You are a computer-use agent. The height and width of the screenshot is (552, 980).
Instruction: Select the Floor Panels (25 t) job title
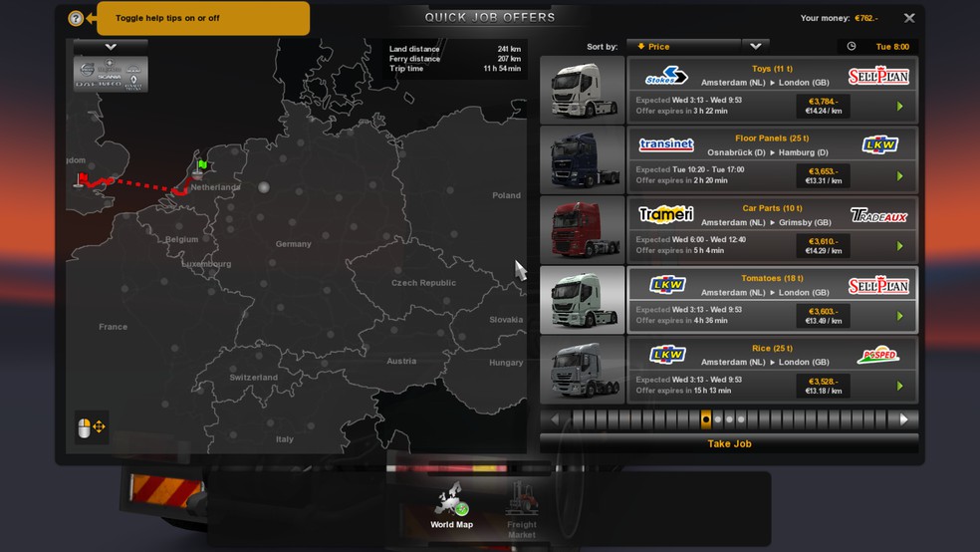coord(772,138)
